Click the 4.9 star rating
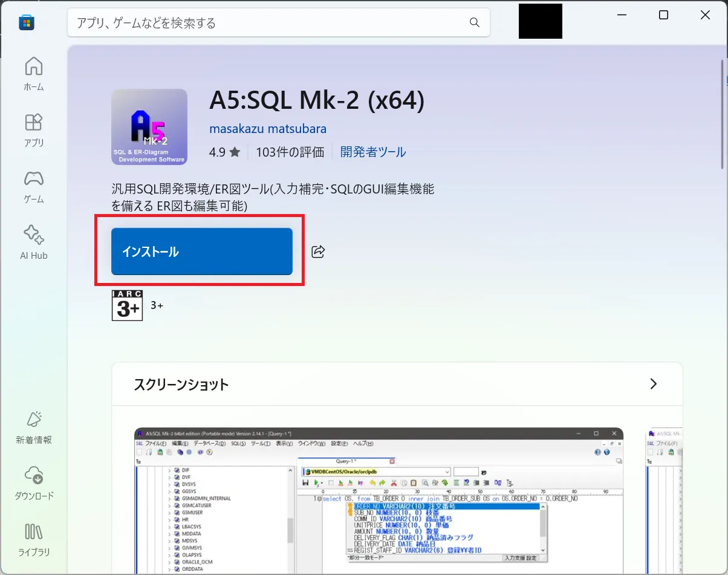Screen dimensions: 728x575 [225, 152]
